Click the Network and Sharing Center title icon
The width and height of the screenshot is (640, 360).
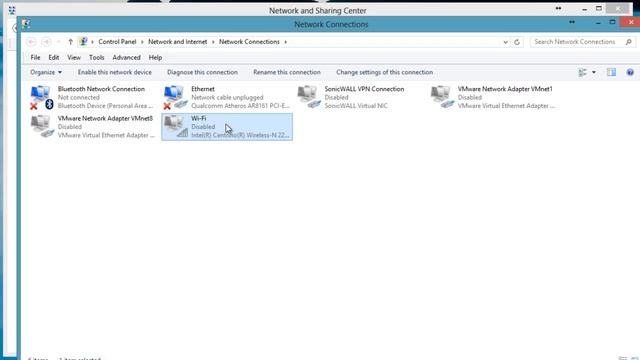tap(12, 10)
